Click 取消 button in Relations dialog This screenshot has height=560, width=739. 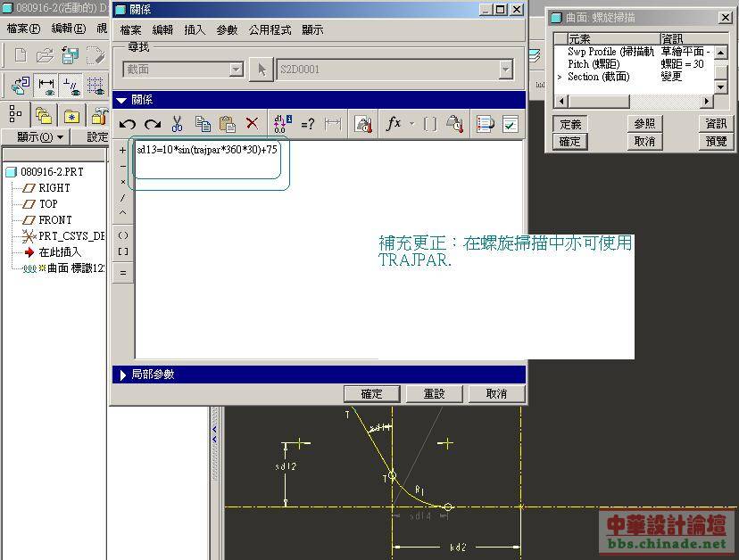[496, 394]
